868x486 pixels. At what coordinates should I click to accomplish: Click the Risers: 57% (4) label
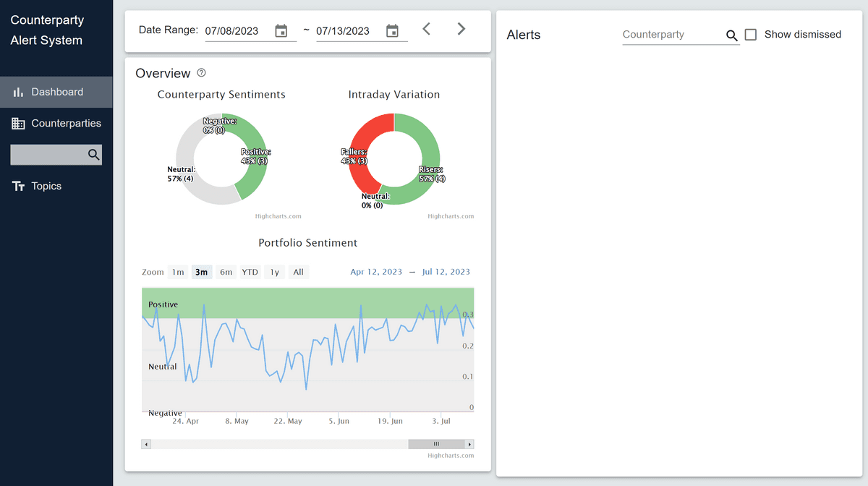[x=432, y=174]
